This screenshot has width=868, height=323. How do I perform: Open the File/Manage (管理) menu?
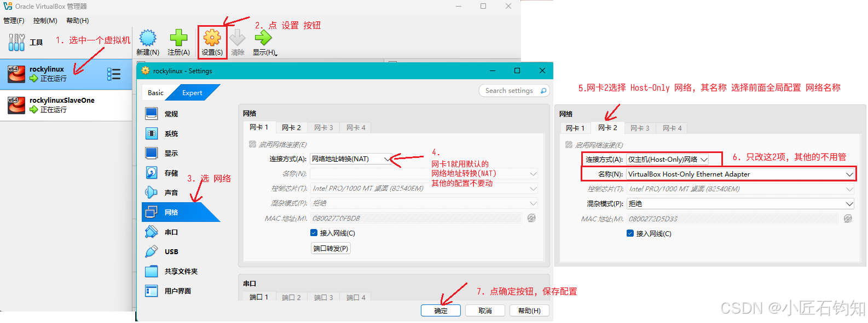14,21
